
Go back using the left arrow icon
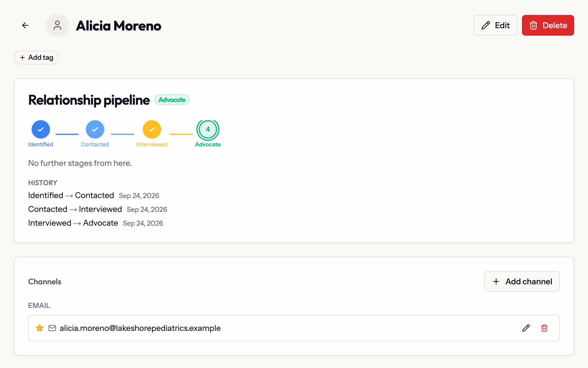pos(25,25)
